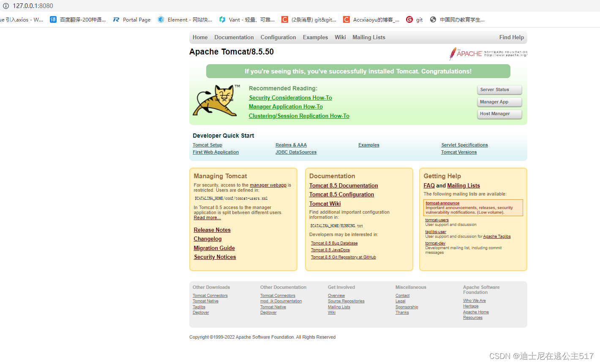Click the Host Manager button
The image size is (600, 364).
[x=499, y=114]
